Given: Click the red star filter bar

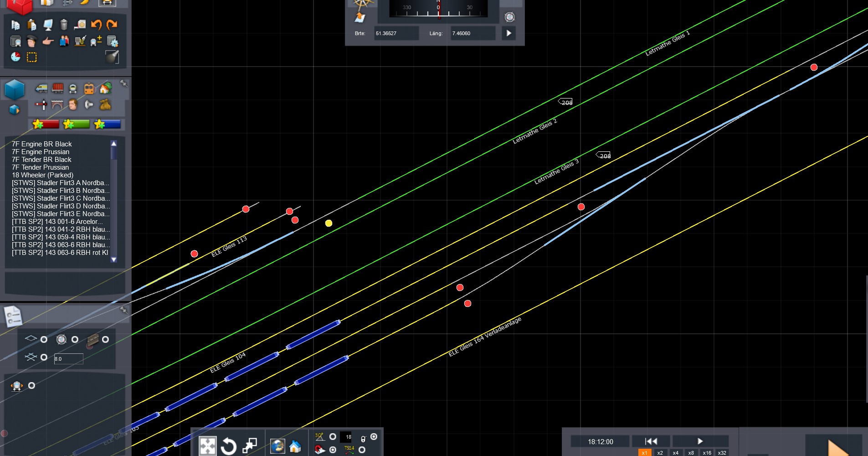Looking at the screenshot, I should (46, 124).
